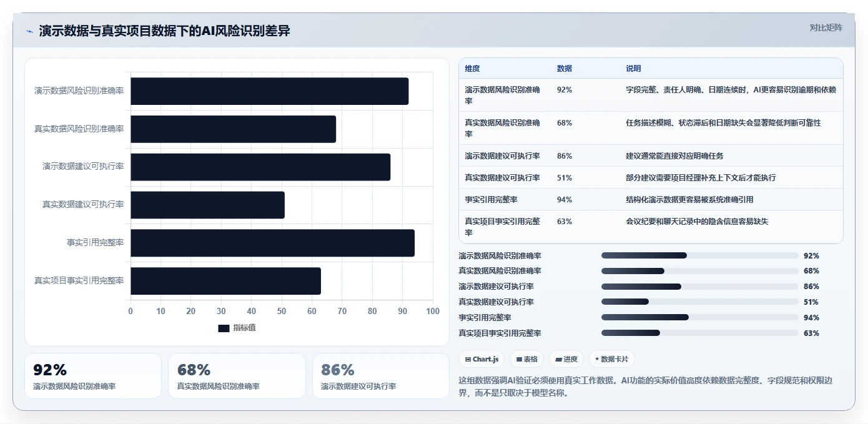The height and width of the screenshot is (424, 868).
Task: Click the 100 tick on the chart x-axis
Action: (433, 311)
